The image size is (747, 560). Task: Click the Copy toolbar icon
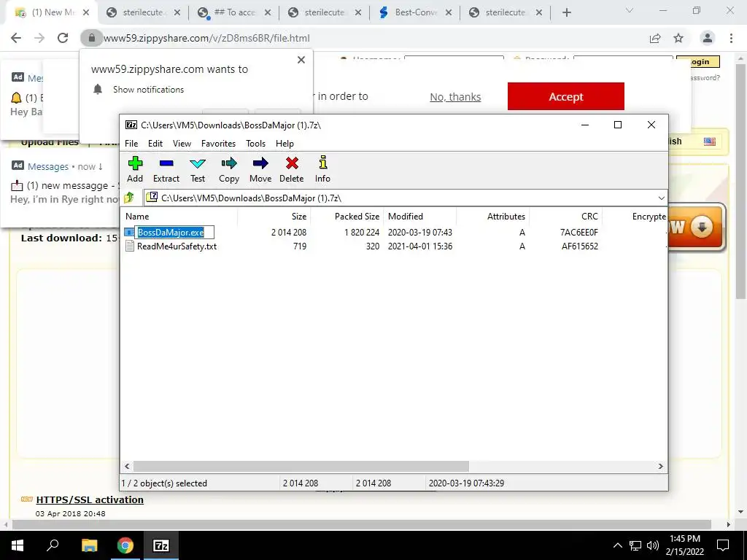(x=229, y=169)
